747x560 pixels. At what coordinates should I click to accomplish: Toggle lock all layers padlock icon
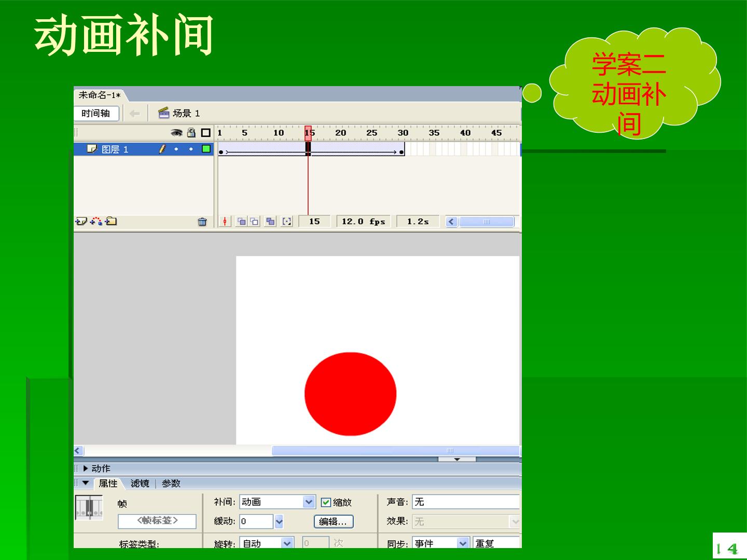coord(191,133)
